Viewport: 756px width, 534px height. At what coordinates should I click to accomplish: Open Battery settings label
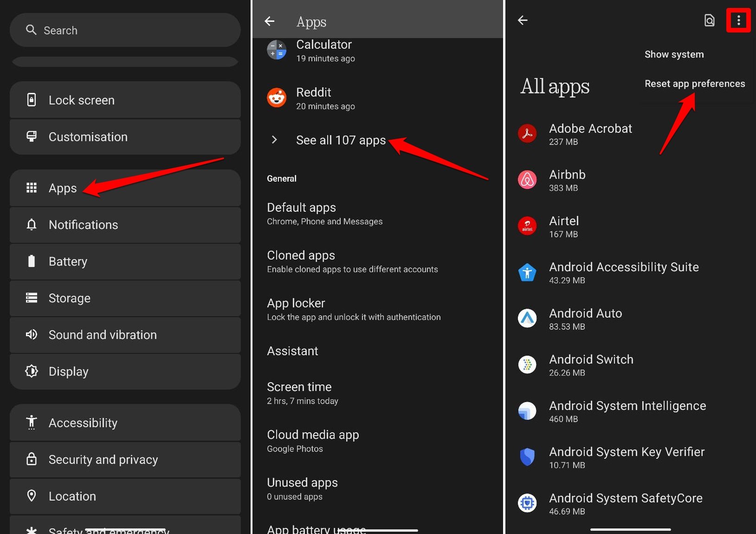click(x=68, y=261)
